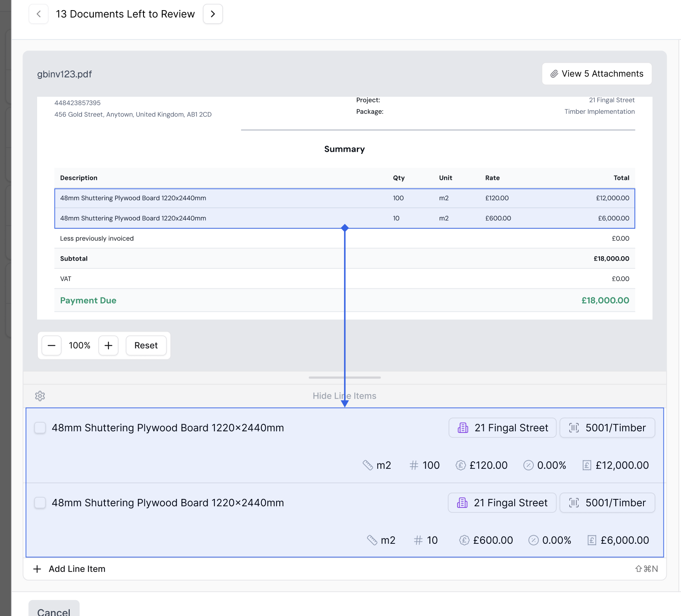Viewport: 681px width, 616px height.
Task: Open 21 Fingal Street project on first line item
Action: coord(502,428)
